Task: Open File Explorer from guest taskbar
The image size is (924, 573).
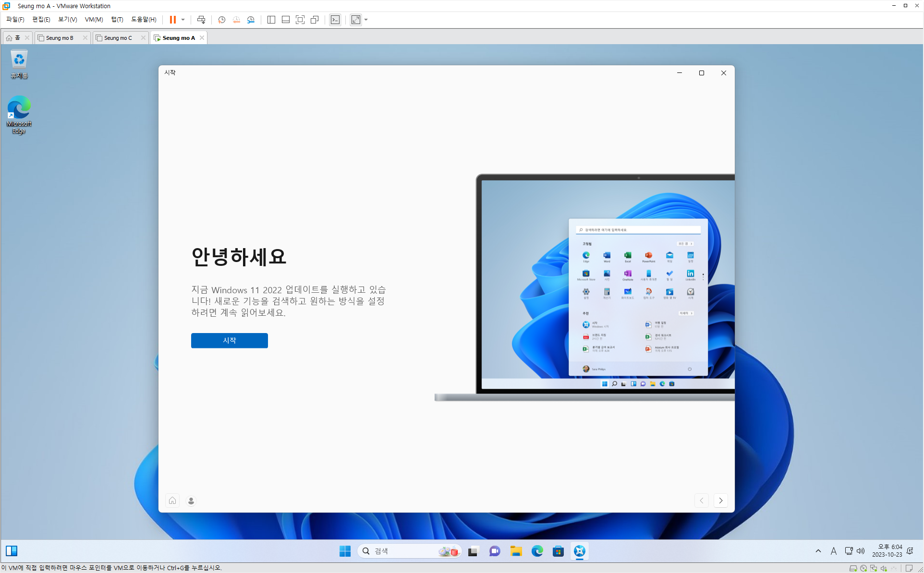Action: coord(516,551)
